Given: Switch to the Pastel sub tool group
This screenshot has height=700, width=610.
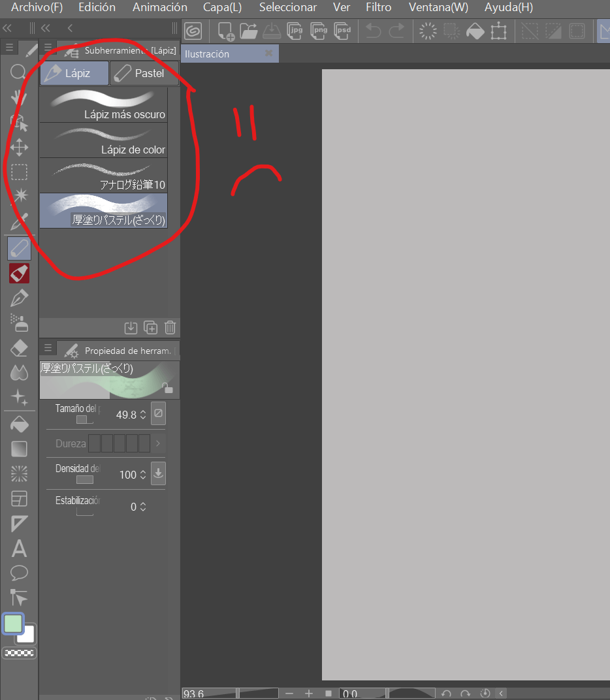Looking at the screenshot, I should (x=144, y=72).
